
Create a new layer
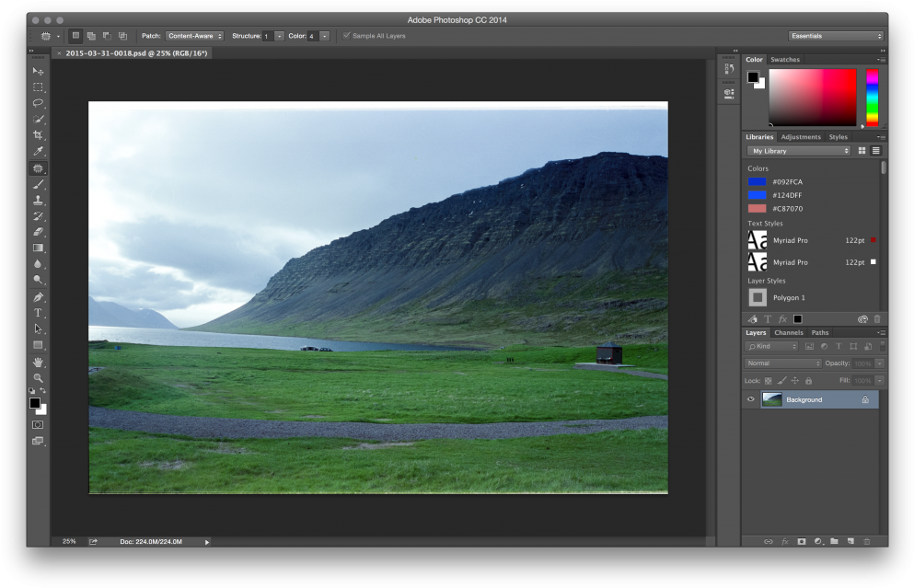pyautogui.click(x=851, y=543)
